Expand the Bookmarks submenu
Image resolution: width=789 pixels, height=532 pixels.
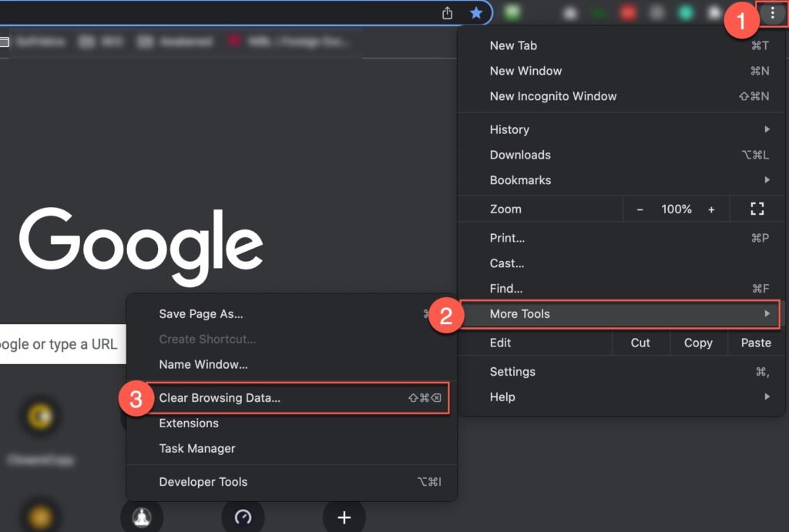tap(622, 180)
